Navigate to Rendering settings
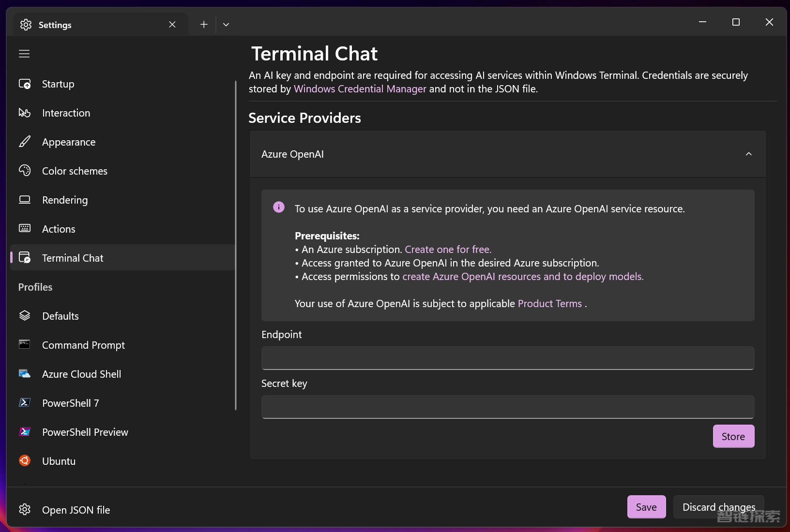This screenshot has width=790, height=532. [122, 200]
